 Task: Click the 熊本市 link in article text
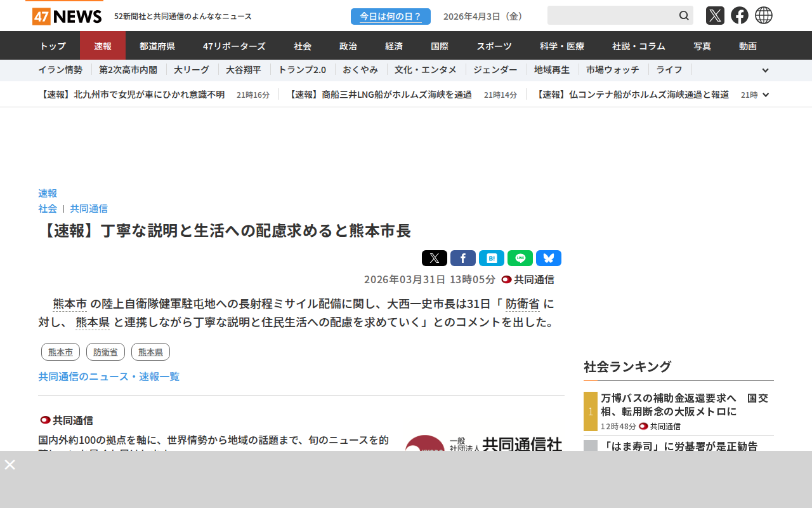point(70,304)
